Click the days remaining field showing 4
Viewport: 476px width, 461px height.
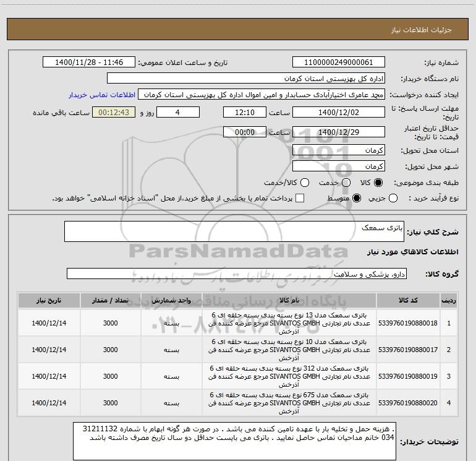[178, 112]
